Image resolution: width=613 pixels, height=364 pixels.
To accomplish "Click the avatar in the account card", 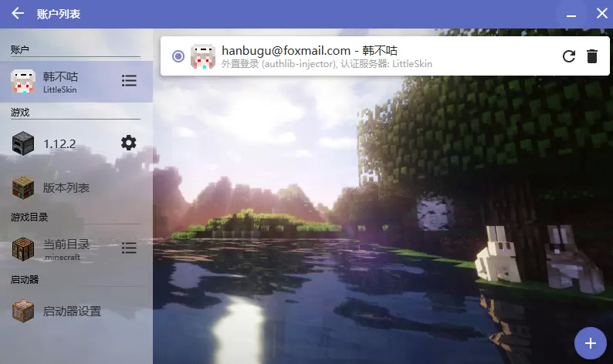I will (x=203, y=56).
